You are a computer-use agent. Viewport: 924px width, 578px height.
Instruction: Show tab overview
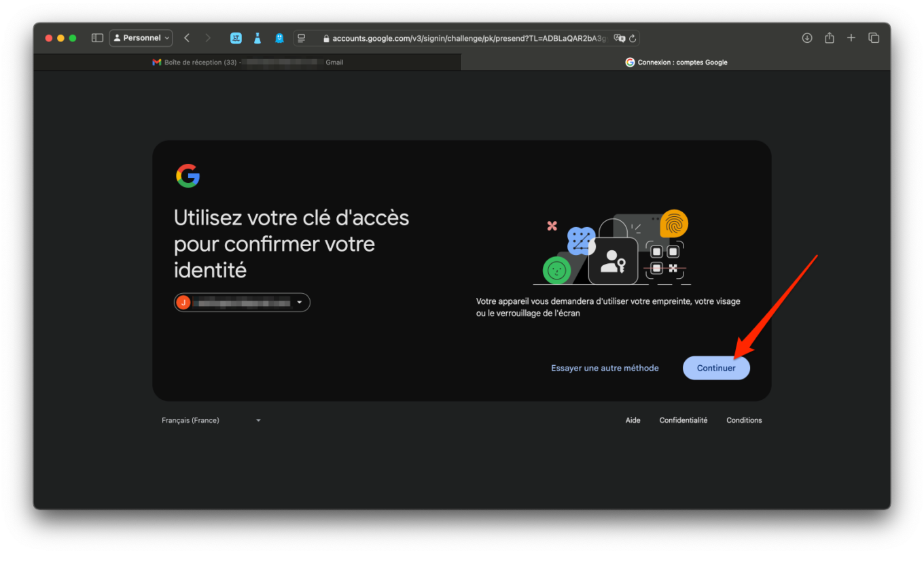tap(874, 38)
